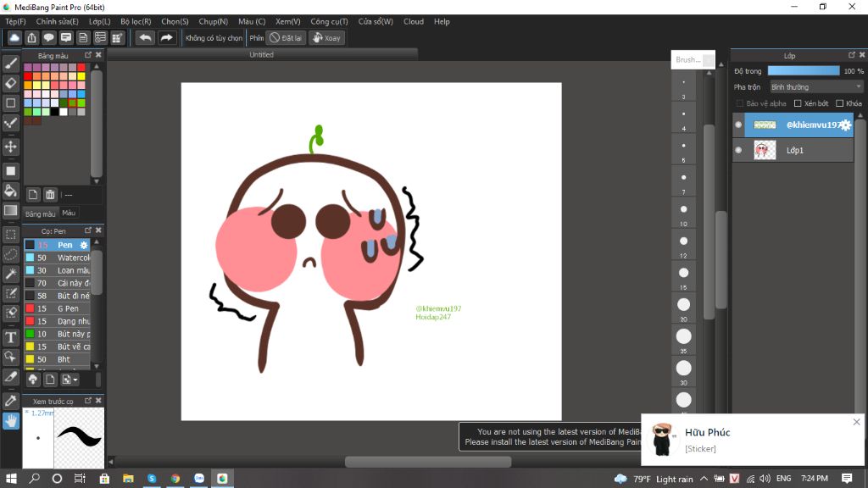Select the Brush tool in left toolbar
The height and width of the screenshot is (488, 868).
[11, 63]
